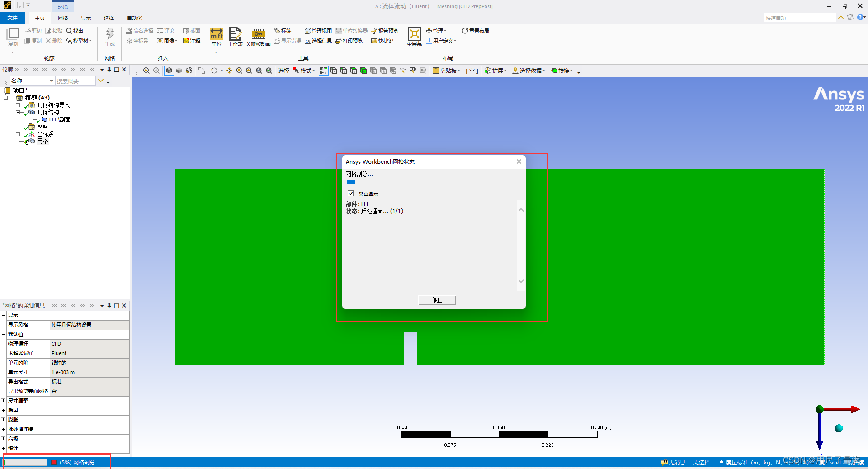Screen dimensions: 868x469
Task: Expand the 膨胀 details section
Action: (x=3, y=420)
